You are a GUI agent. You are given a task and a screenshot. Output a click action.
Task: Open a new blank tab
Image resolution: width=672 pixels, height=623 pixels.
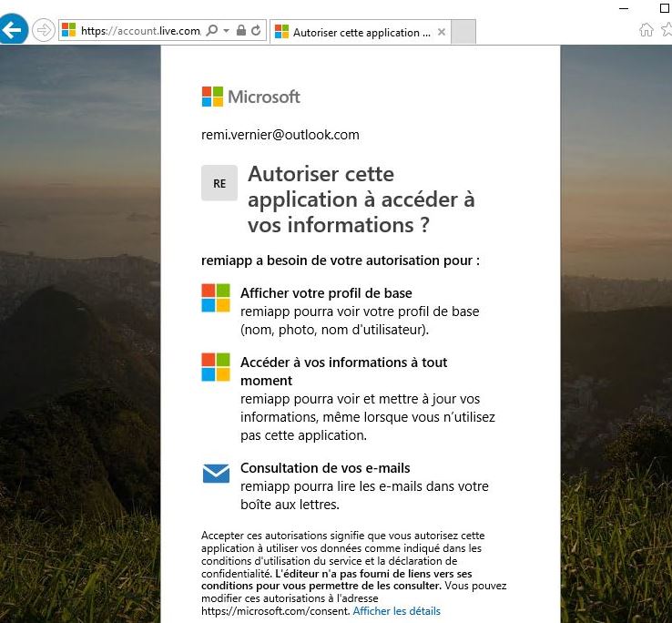tap(463, 32)
